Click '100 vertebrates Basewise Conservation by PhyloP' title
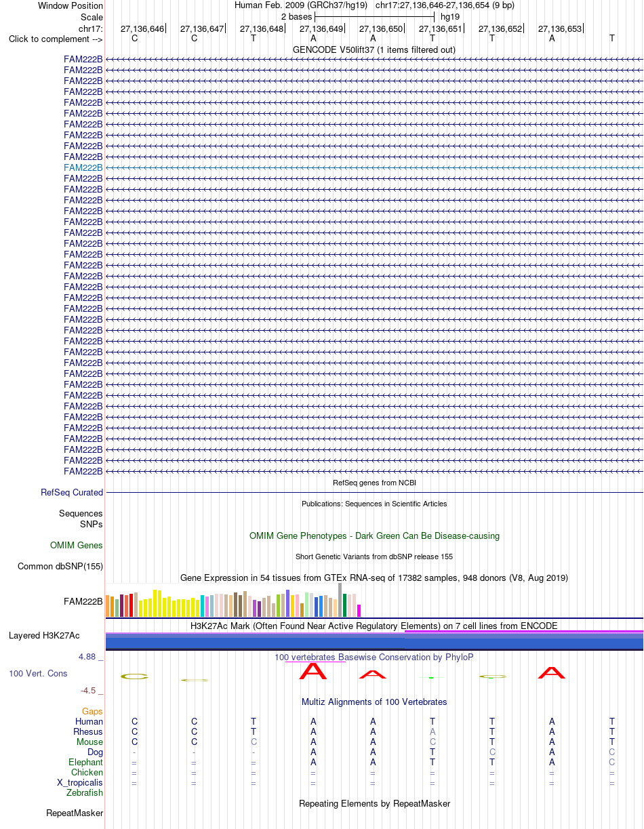The height and width of the screenshot is (829, 644). click(x=374, y=657)
